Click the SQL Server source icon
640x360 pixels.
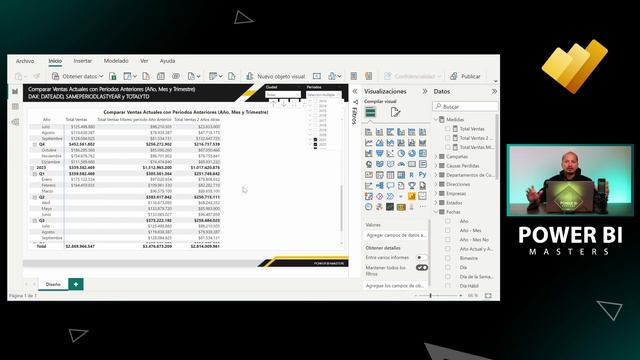pos(146,76)
